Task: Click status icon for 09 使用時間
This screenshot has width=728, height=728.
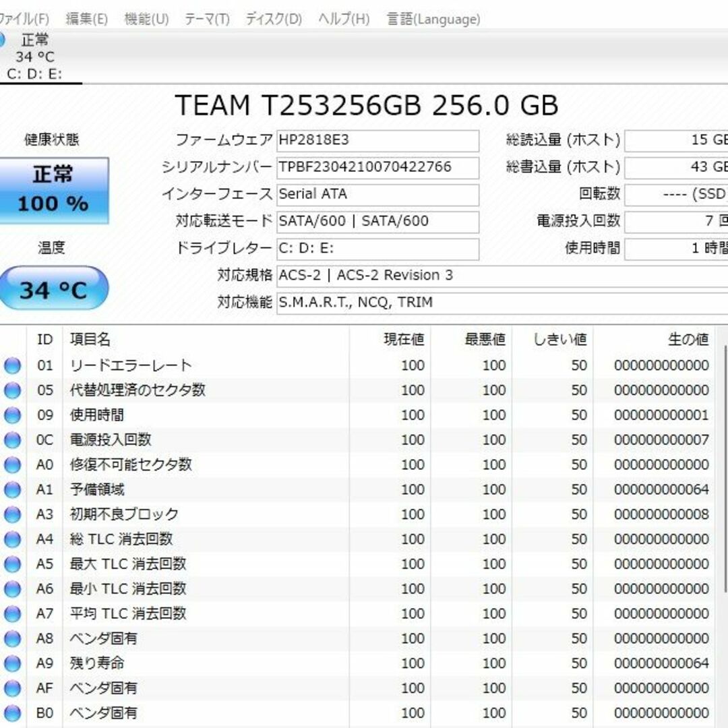Action: click(13, 415)
